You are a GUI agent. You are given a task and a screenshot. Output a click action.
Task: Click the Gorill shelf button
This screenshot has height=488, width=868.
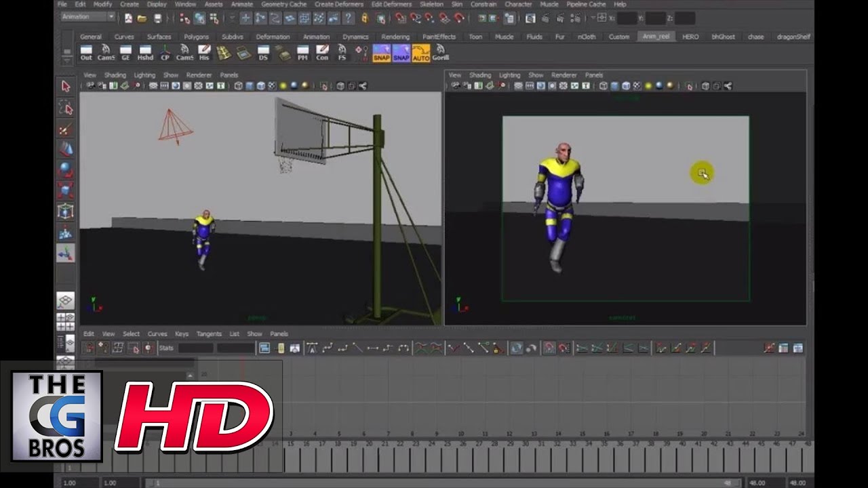[x=440, y=53]
